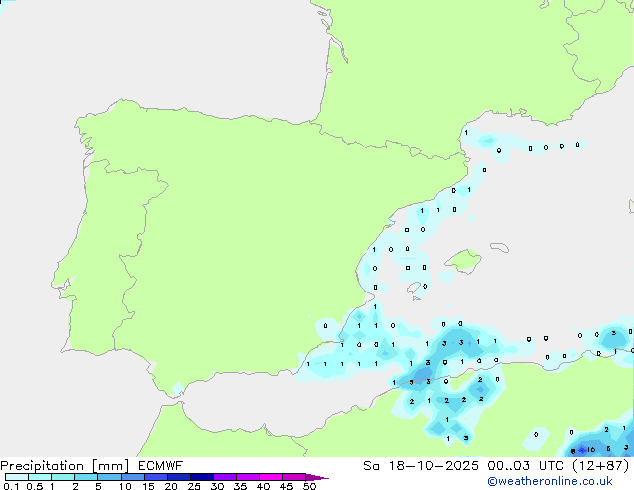Click the legend label '0.1'
This screenshot has width=634, height=490.
[11, 486]
